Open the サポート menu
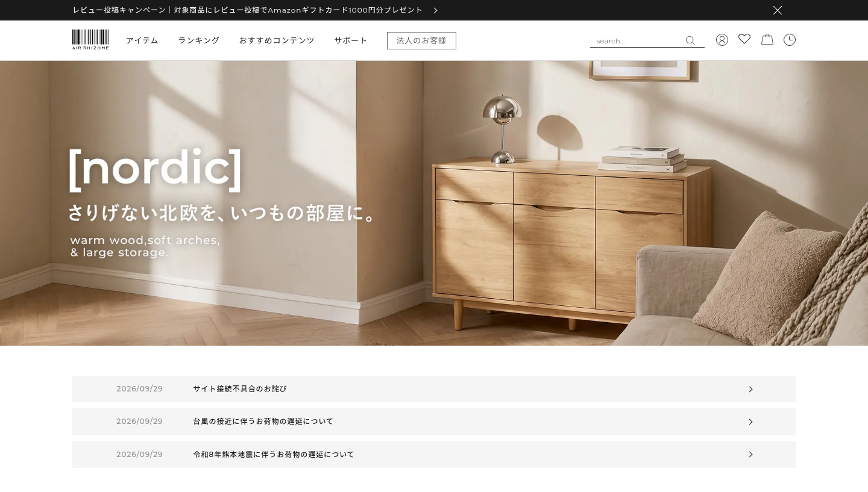Viewport: 868px width, 492px height. tap(351, 40)
